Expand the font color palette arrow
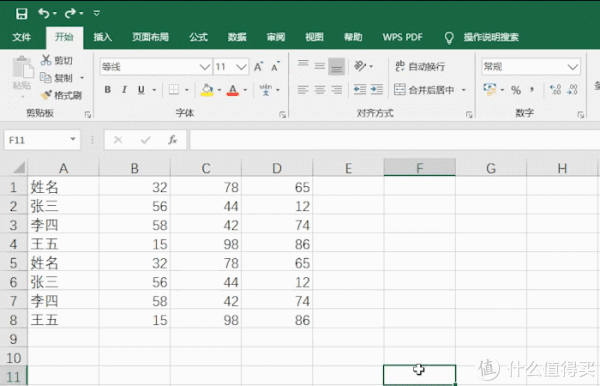Viewport: 600px width, 386px height. coord(245,90)
